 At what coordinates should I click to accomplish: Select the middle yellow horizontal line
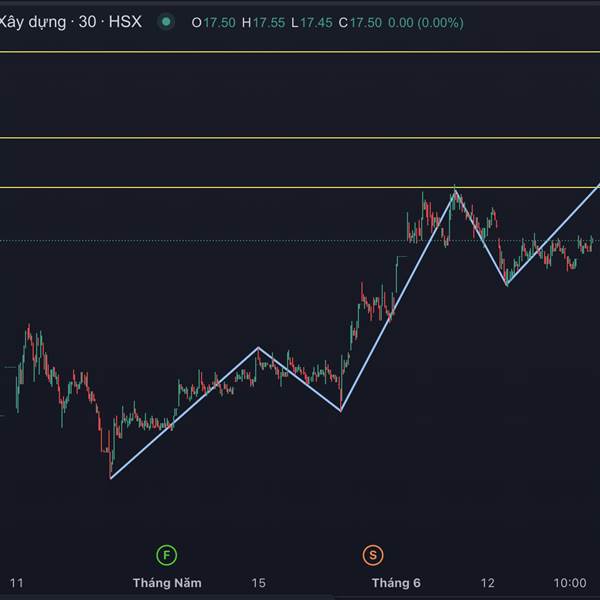click(300, 138)
